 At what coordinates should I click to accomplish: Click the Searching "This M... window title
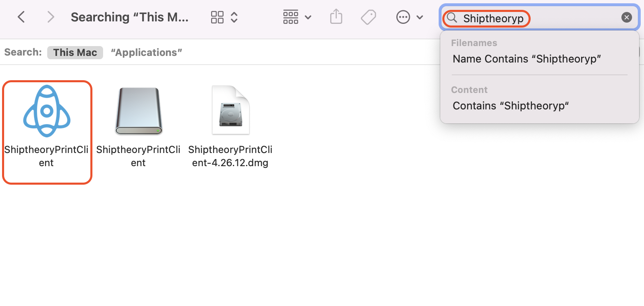[x=130, y=17]
